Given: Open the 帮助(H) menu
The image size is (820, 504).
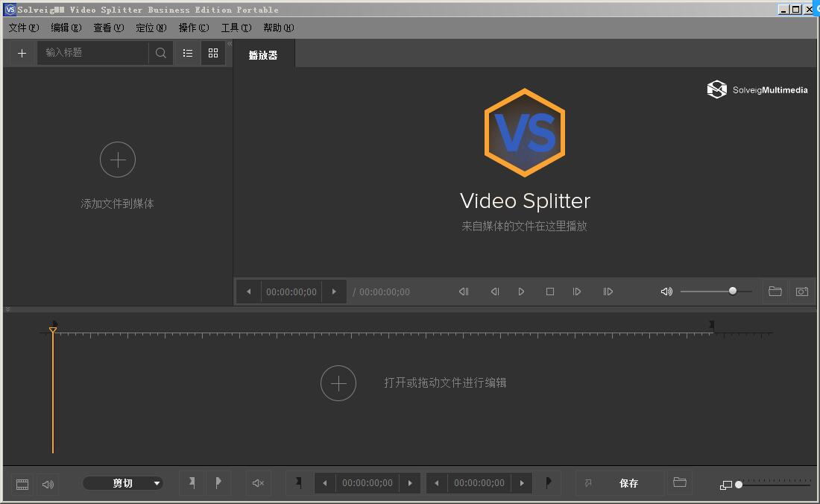Looking at the screenshot, I should 279,28.
